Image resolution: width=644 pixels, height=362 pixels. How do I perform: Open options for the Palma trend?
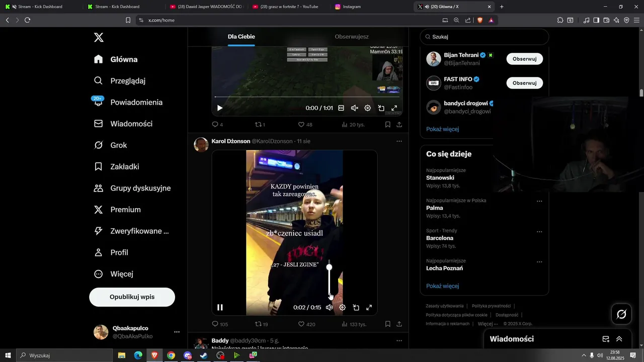click(539, 201)
